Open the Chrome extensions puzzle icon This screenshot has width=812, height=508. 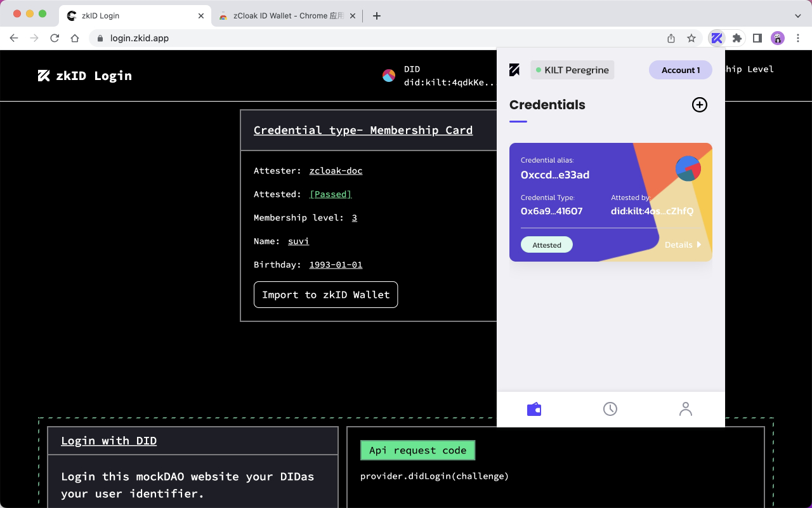[x=737, y=38]
